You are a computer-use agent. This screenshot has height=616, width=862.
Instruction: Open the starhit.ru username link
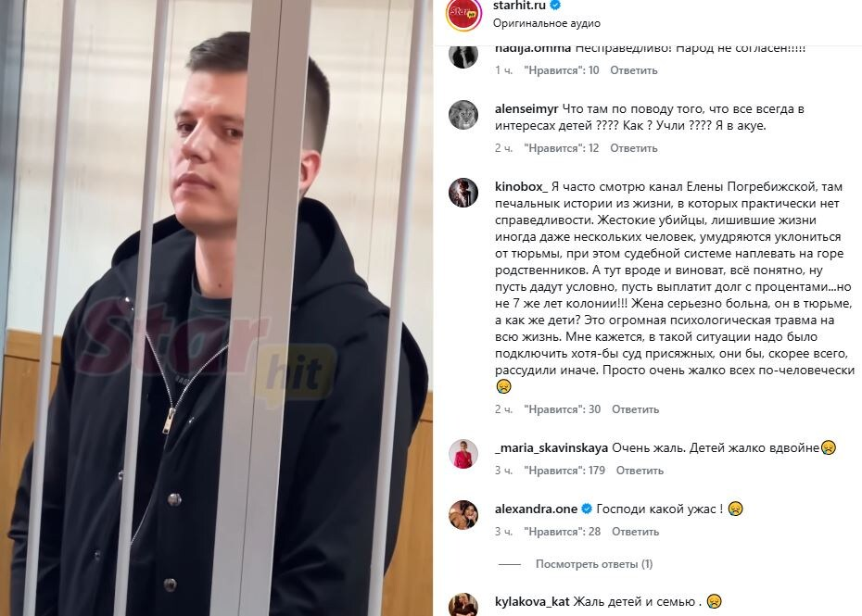(519, 6)
